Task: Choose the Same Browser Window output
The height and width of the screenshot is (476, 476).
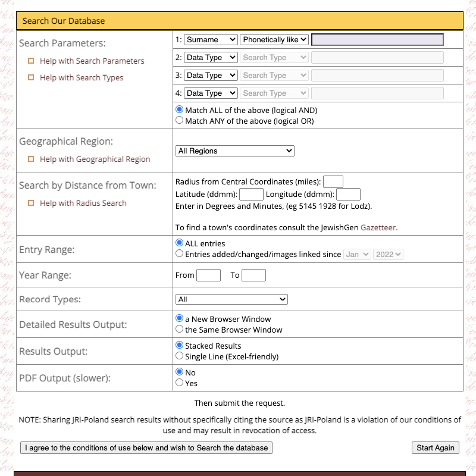Action: (x=180, y=329)
